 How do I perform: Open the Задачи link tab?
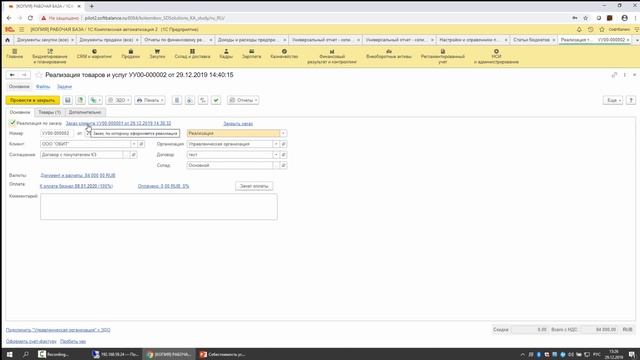click(64, 87)
